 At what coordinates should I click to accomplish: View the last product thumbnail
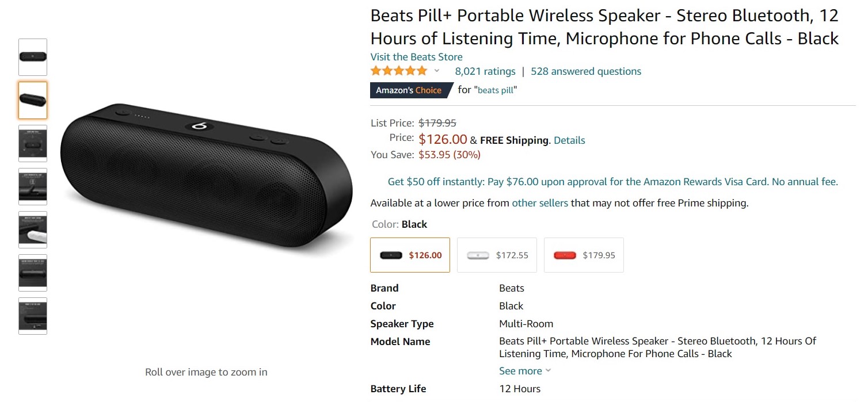pos(33,316)
